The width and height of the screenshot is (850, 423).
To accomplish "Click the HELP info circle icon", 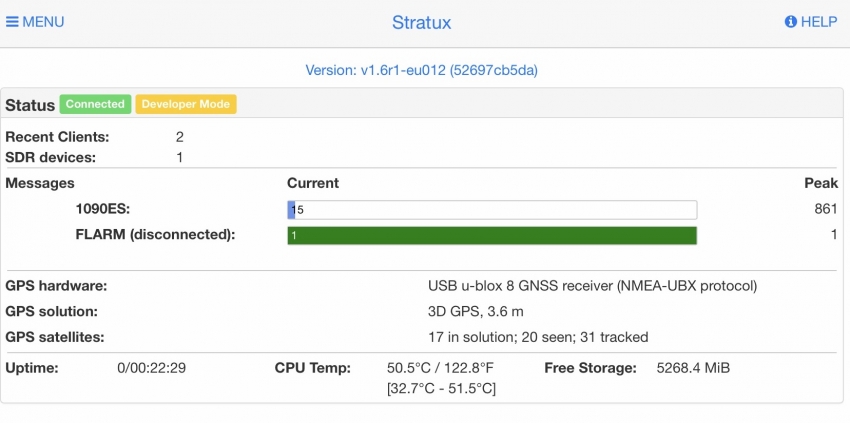I will (x=790, y=22).
